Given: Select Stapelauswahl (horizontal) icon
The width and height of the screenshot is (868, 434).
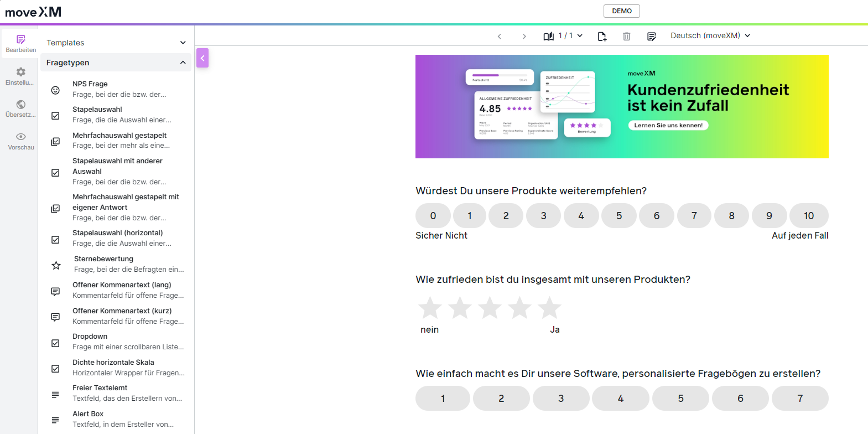Looking at the screenshot, I should 55,240.
